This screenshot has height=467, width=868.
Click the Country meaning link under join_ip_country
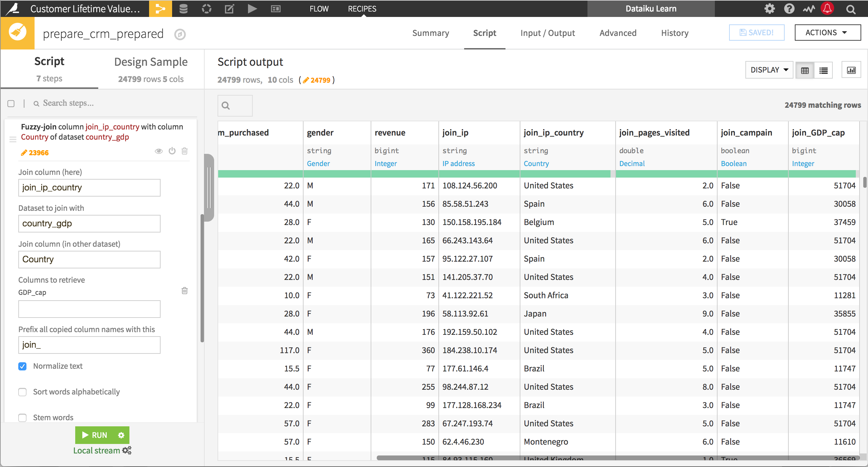coord(536,163)
